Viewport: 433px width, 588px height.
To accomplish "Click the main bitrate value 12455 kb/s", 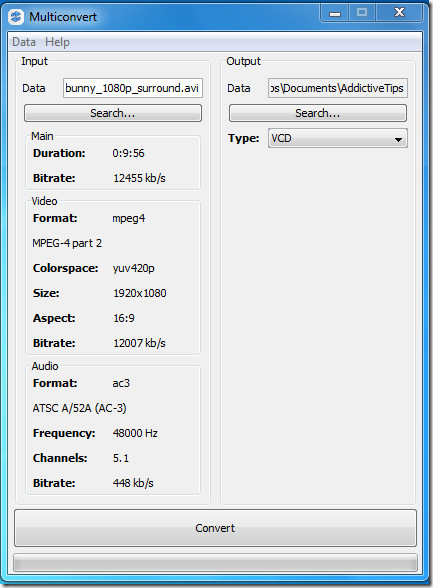I will click(139, 178).
